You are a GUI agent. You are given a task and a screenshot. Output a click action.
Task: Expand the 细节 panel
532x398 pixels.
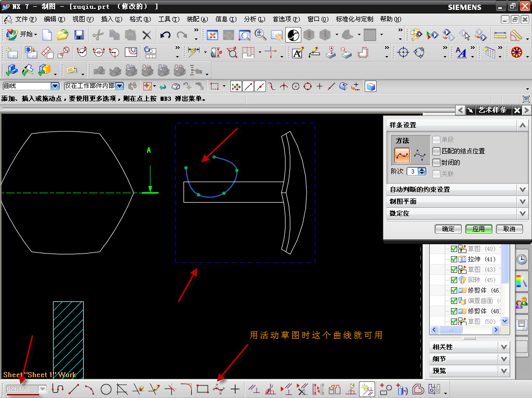[504, 359]
